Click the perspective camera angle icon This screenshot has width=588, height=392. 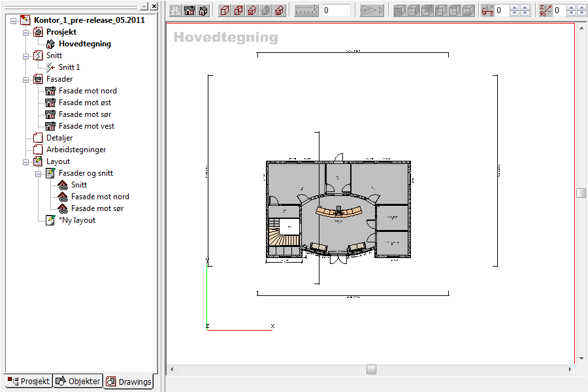[x=371, y=10]
